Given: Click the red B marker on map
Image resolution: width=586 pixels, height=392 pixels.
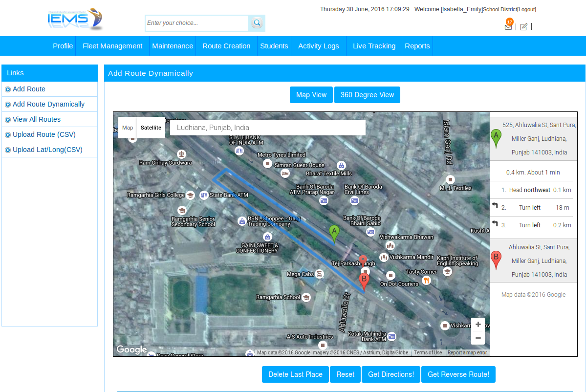Looking at the screenshot, I should (x=364, y=281).
